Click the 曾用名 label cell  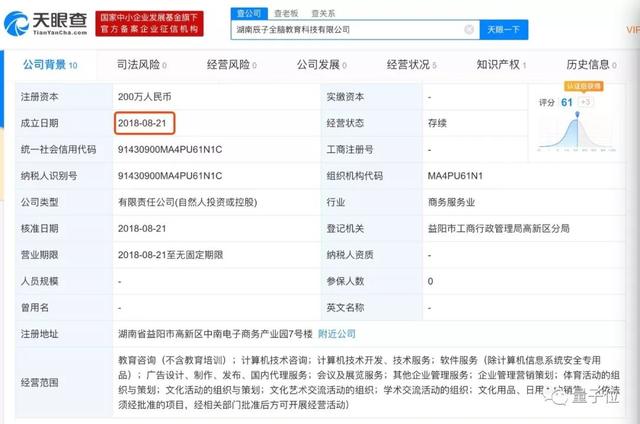click(64, 307)
